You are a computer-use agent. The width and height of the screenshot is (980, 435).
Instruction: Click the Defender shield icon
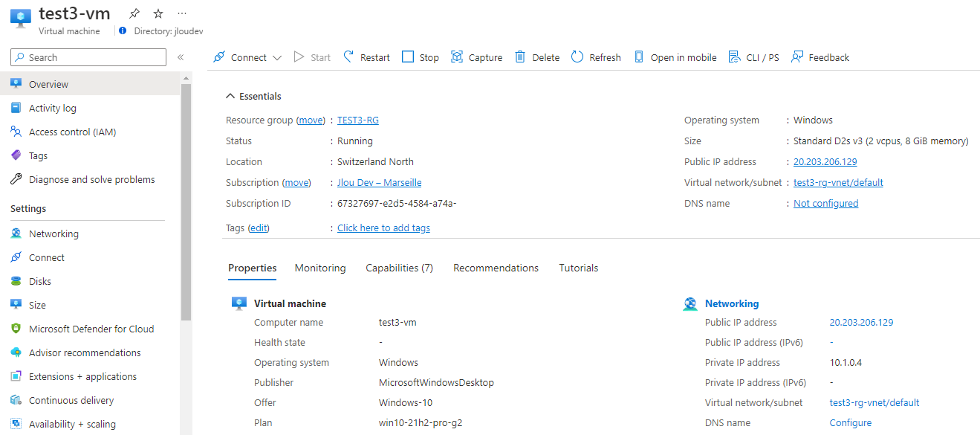click(16, 329)
